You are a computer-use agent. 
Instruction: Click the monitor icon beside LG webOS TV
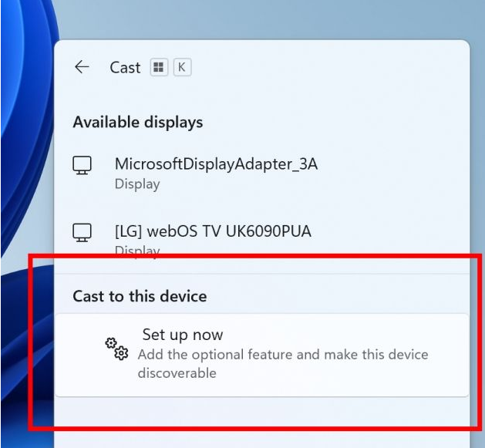tap(82, 231)
